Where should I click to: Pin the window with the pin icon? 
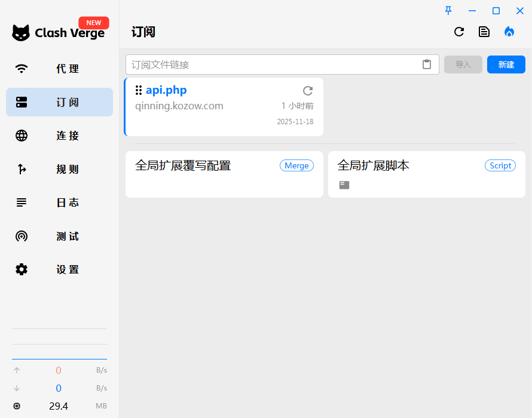point(448,10)
